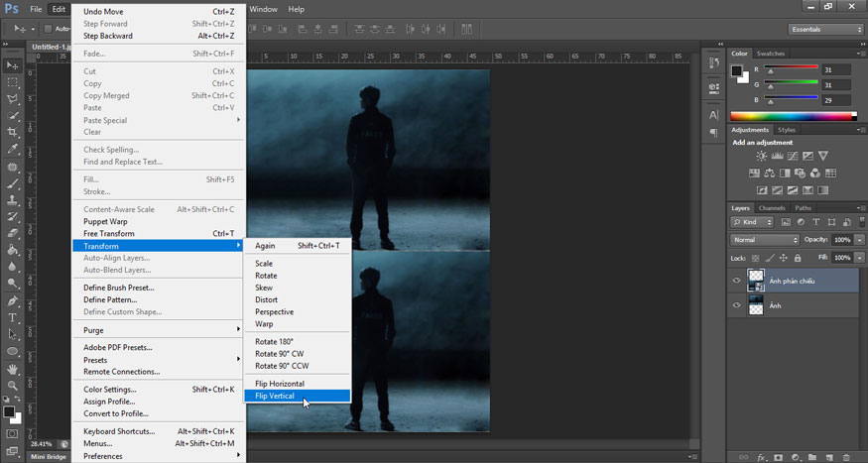Select the Brush tool
Viewport: 868px width, 463px height.
(12, 183)
